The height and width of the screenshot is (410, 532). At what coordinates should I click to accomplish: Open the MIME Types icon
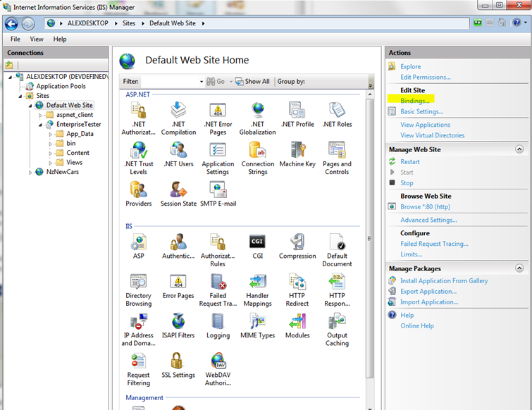(257, 325)
